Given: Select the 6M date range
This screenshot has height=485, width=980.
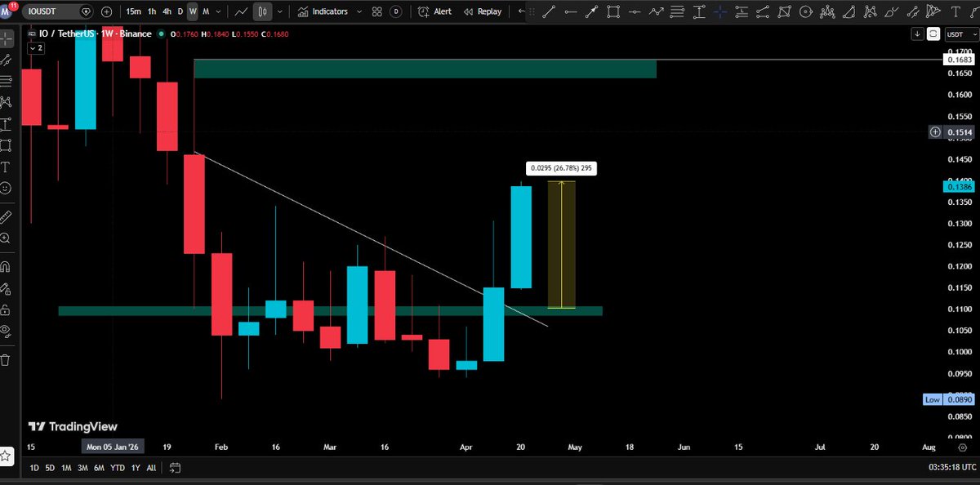Looking at the screenshot, I should (99, 468).
